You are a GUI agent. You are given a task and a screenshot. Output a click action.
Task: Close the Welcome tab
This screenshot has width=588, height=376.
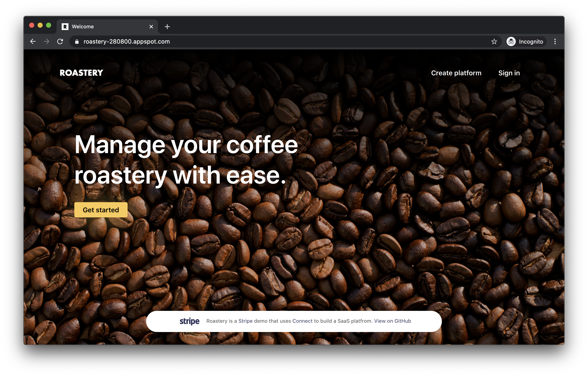pos(151,27)
